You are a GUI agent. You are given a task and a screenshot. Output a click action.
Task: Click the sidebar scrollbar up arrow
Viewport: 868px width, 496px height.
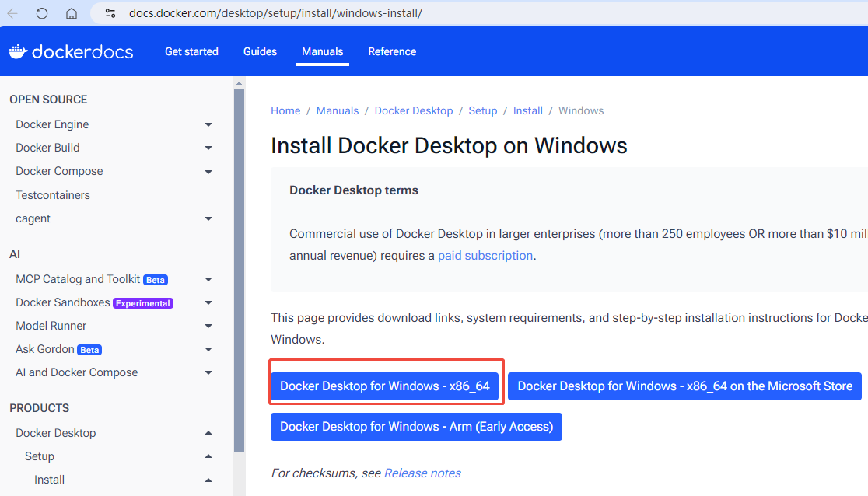pos(239,84)
